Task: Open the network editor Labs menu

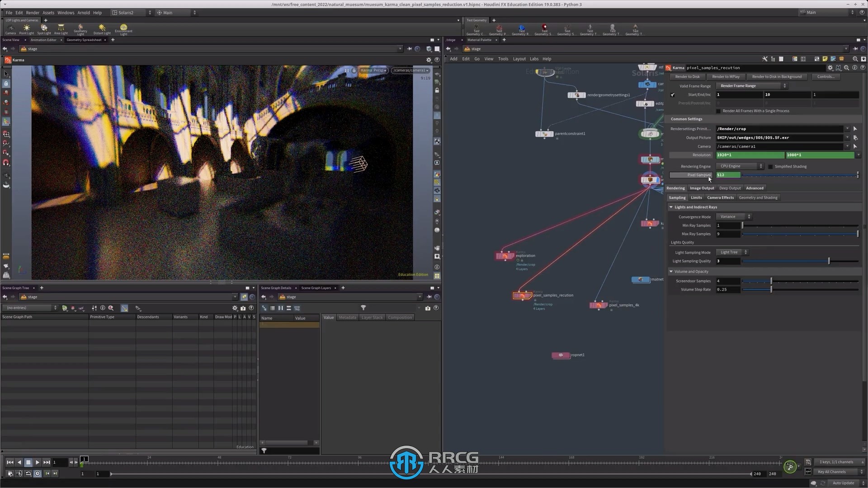Action: (534, 59)
